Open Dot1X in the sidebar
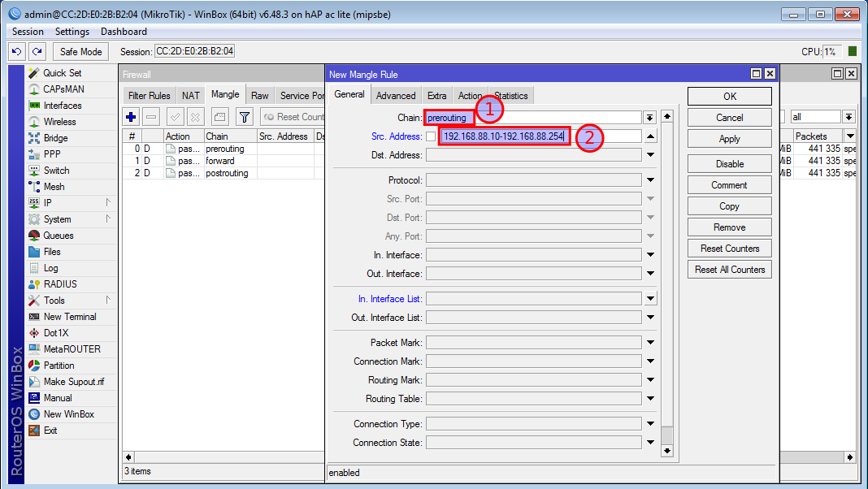Viewport: 868px width, 489px height. coord(56,333)
